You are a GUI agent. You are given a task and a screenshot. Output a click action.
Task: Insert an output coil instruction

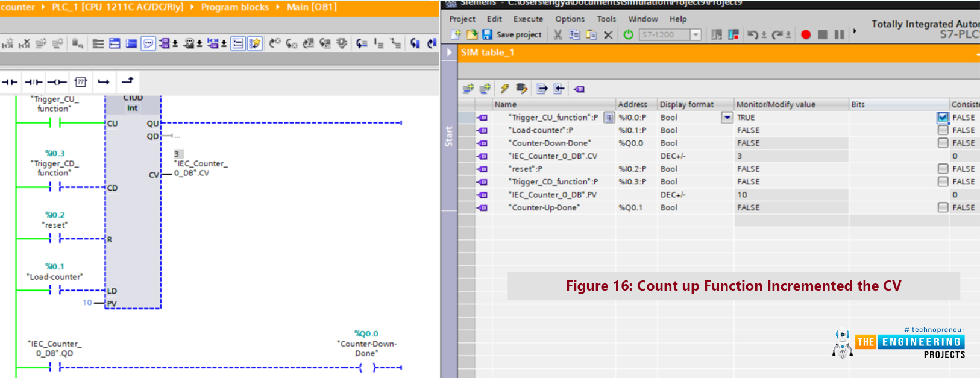coord(57,82)
